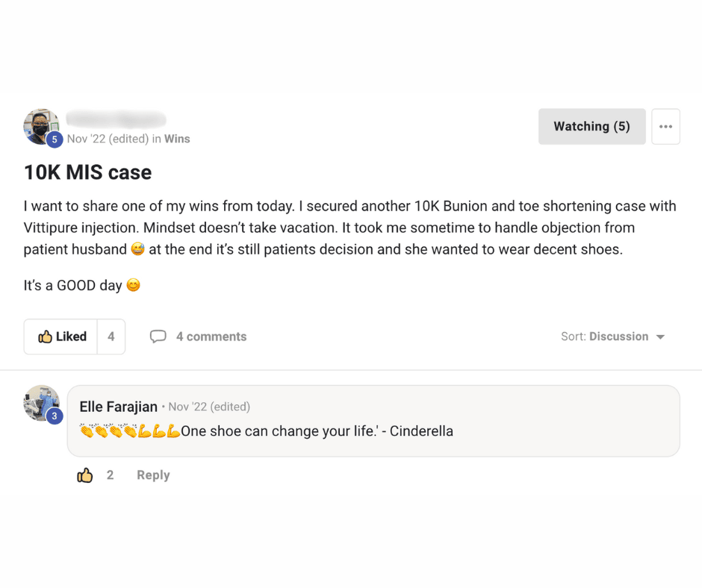Click the post like count of 4
This screenshot has width=702, height=588.
(x=111, y=337)
